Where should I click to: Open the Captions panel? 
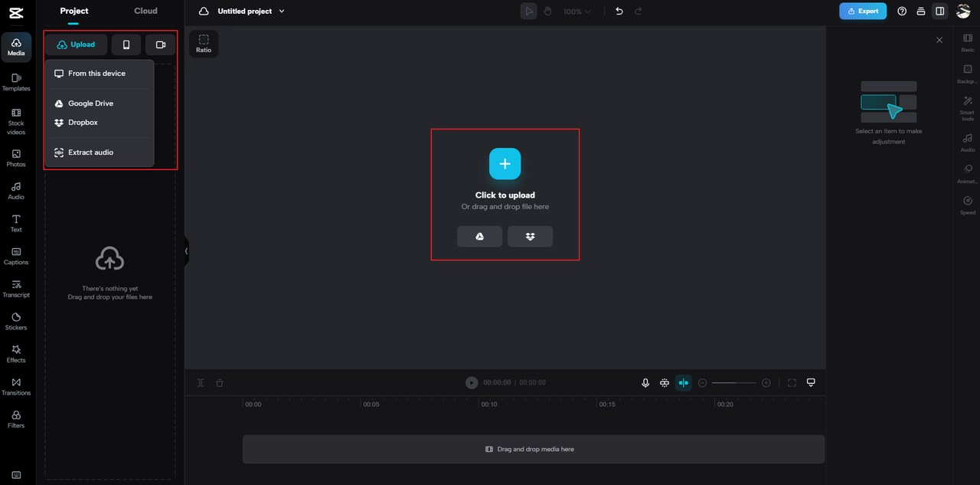coord(16,256)
